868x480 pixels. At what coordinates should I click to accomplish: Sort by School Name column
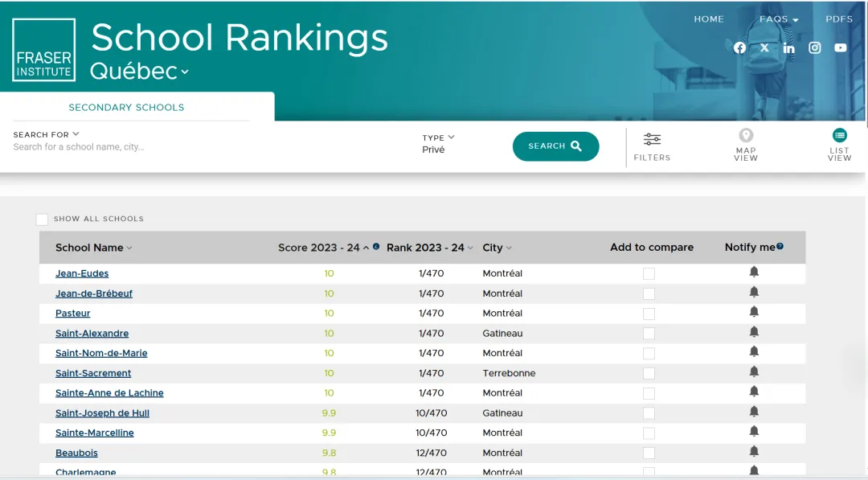tap(93, 248)
